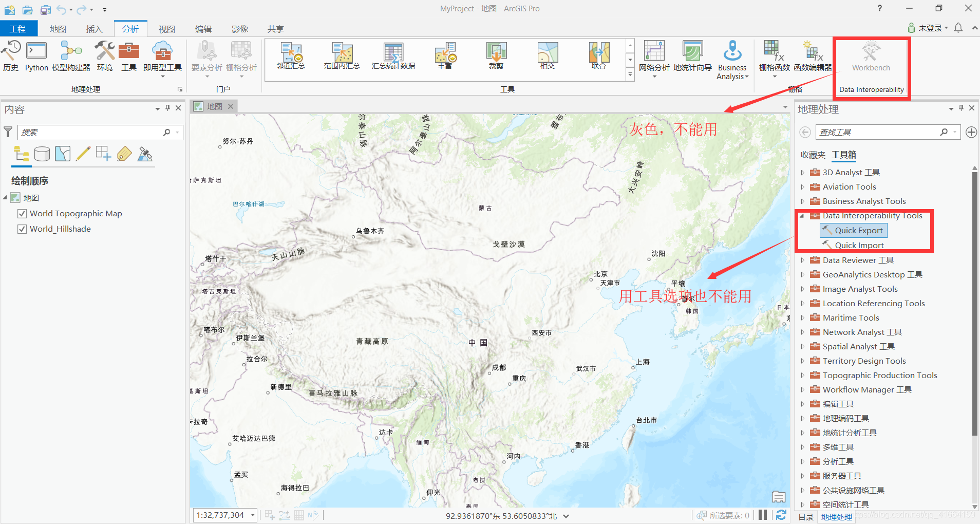The image size is (980, 524).
Task: Select the Enrich (丰富) tool
Action: [x=445, y=55]
